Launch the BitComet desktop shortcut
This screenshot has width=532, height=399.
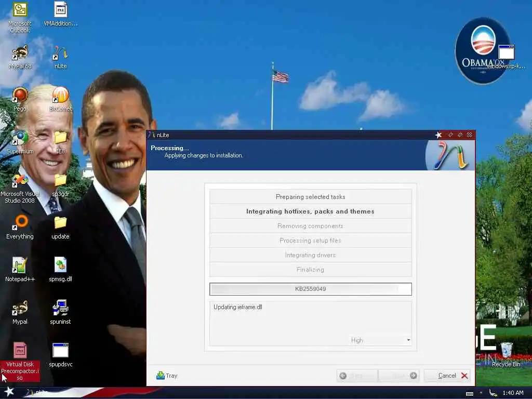(x=60, y=99)
